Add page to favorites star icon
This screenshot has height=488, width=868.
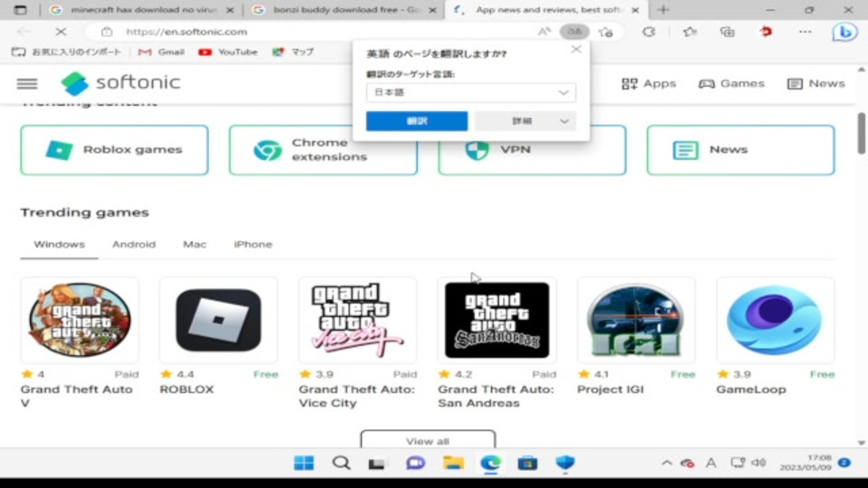(606, 32)
